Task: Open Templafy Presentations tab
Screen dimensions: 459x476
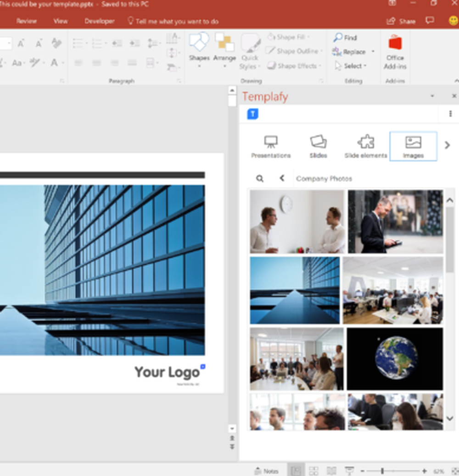Action: 271,146
